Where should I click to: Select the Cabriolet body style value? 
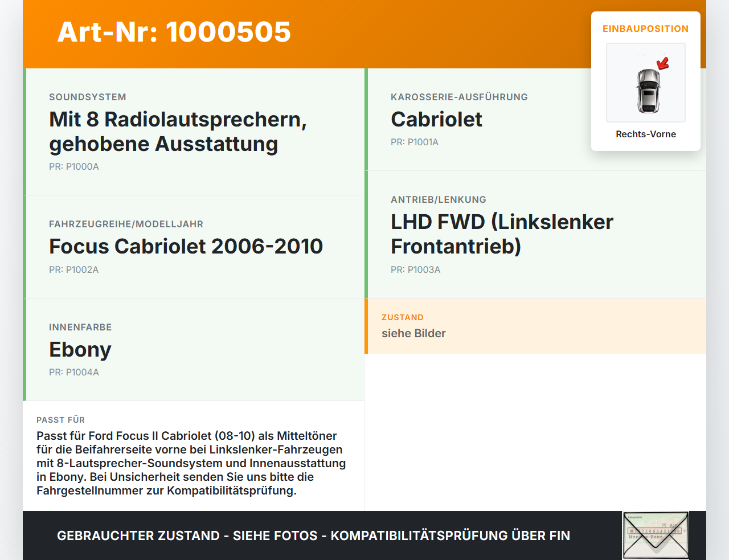[x=436, y=119]
